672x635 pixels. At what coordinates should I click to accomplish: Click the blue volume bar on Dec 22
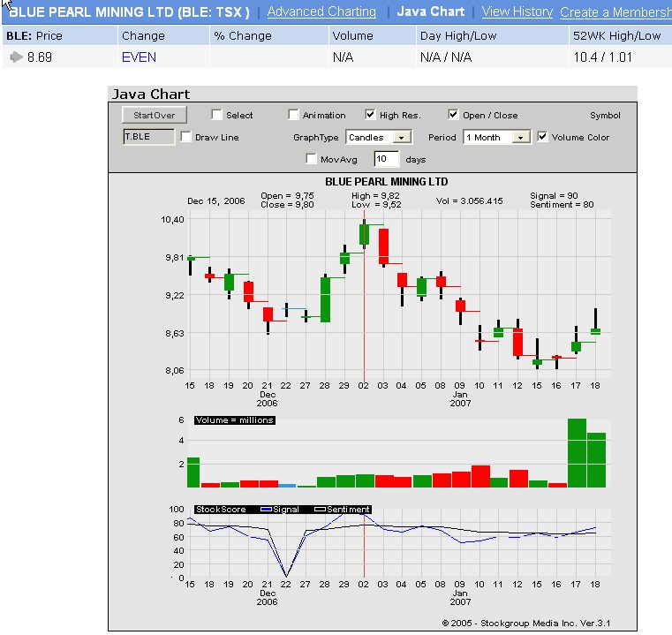[287, 486]
